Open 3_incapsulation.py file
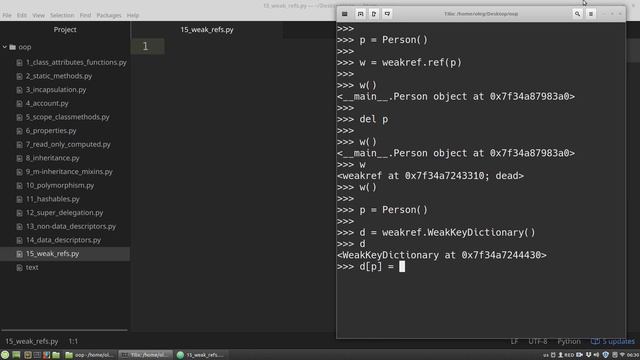The width and height of the screenshot is (640, 360). [56, 89]
